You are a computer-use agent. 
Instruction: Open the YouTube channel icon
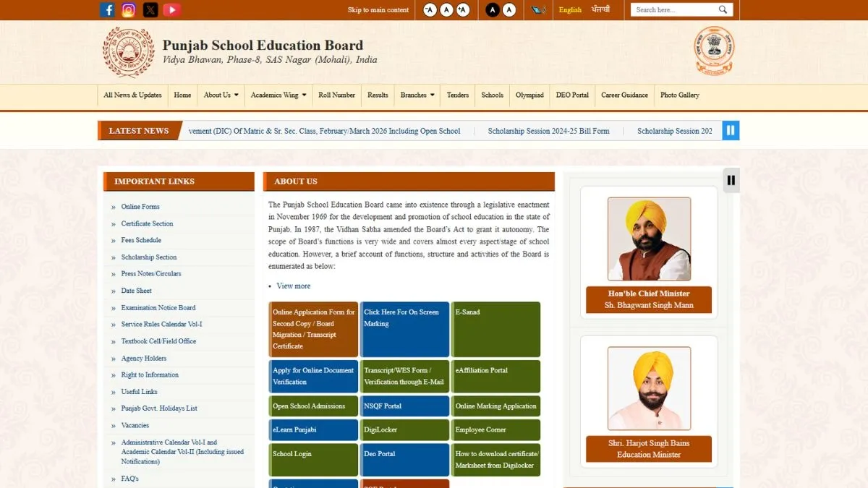coord(171,9)
